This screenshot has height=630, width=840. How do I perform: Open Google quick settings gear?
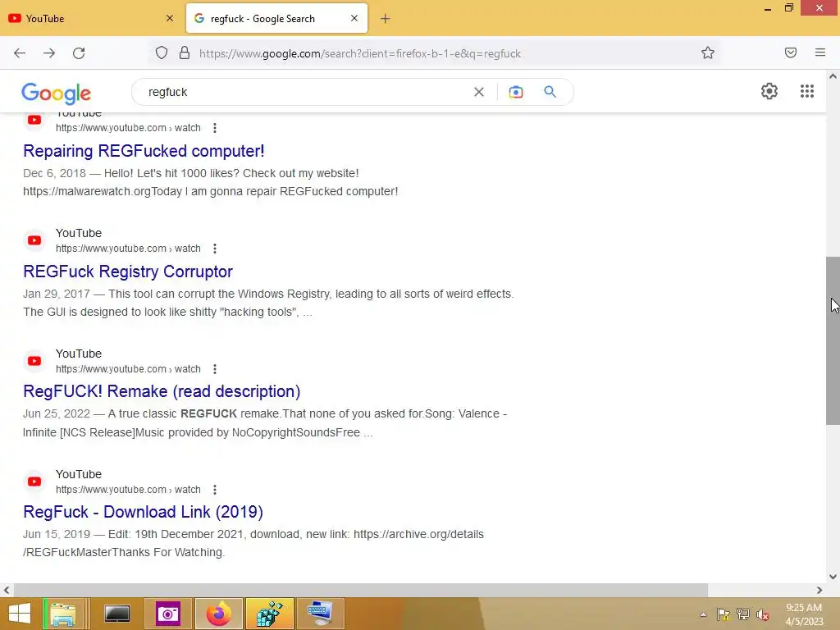(x=769, y=91)
